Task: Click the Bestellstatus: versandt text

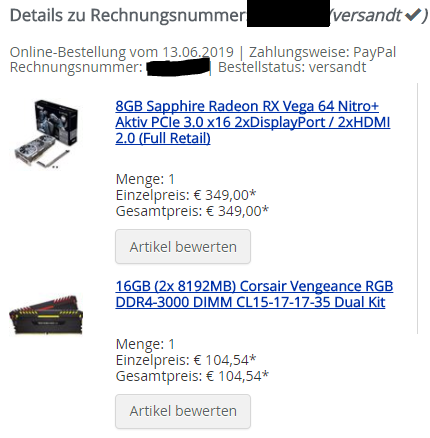Action: pos(292,67)
